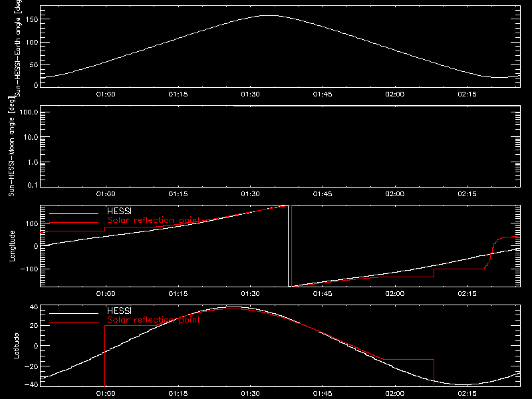Screen dimensions: 532x399
Task: Click 02:00 label of the Earth angle plot
Action: pyautogui.click(x=395, y=94)
